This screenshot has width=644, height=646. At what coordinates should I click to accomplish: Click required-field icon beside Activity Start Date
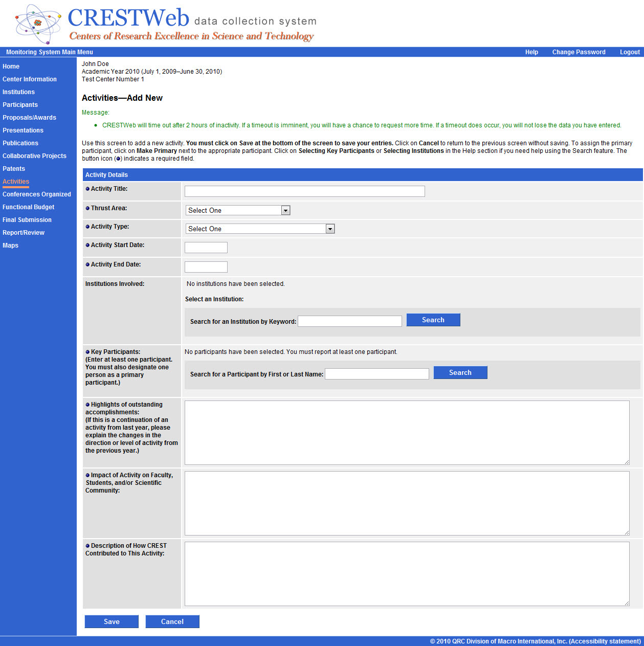(87, 245)
